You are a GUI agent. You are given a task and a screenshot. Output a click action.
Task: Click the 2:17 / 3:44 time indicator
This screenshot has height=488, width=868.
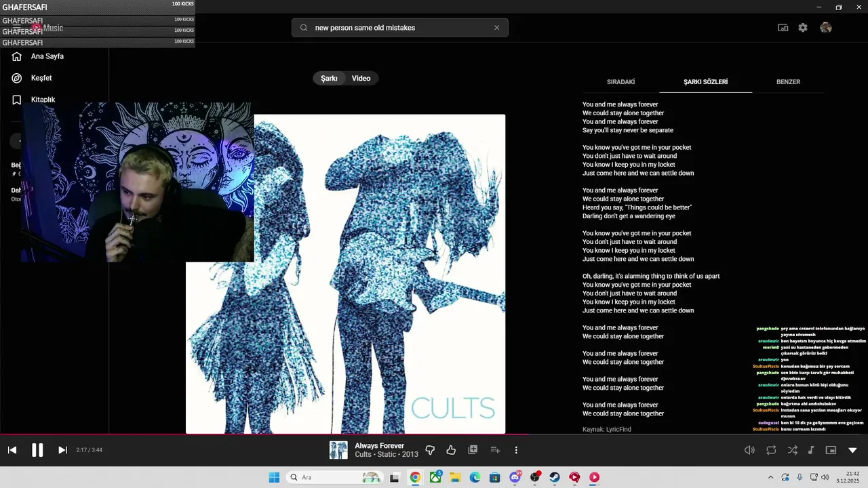point(89,450)
